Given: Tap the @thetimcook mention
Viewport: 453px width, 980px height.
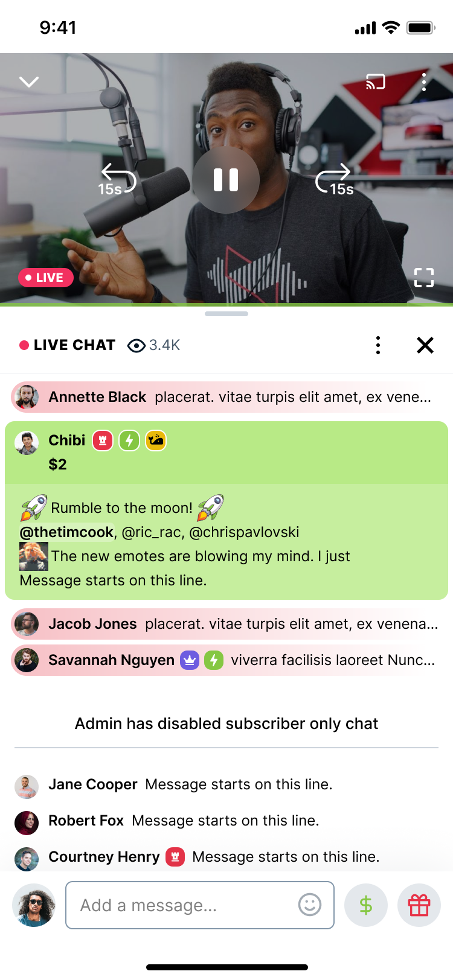Looking at the screenshot, I should 66,532.
